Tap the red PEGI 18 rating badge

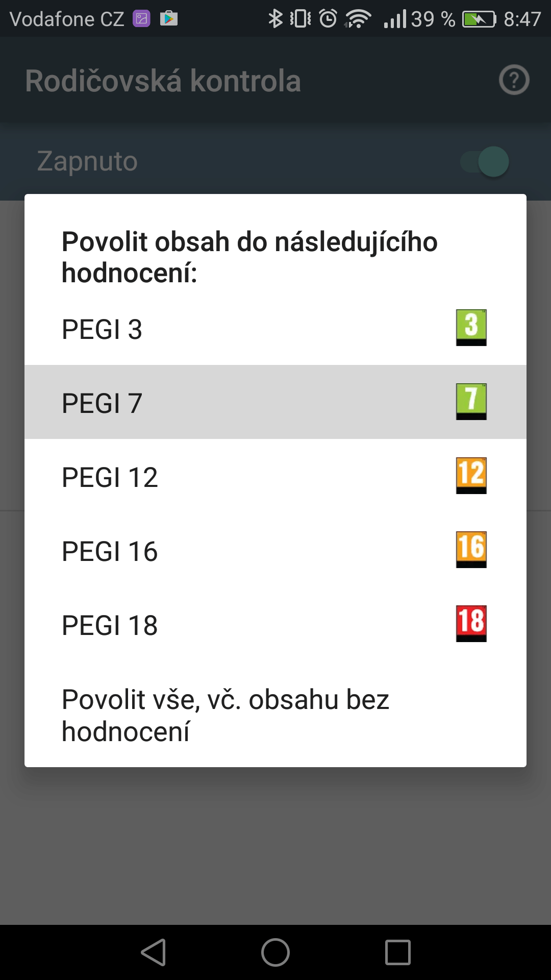(471, 624)
